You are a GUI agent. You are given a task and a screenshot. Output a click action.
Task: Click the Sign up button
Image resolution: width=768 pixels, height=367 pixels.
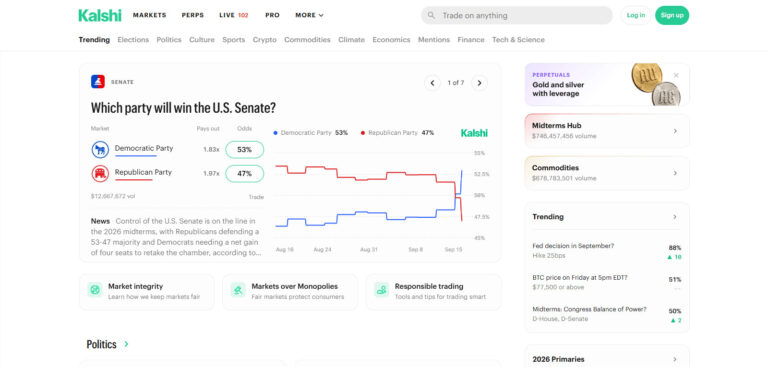pyautogui.click(x=672, y=15)
